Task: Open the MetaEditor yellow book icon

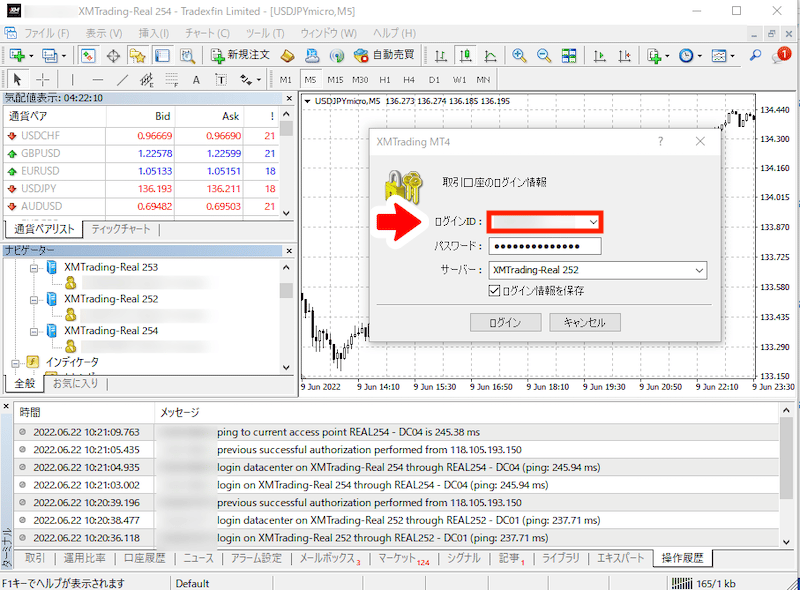Action: 288,55
